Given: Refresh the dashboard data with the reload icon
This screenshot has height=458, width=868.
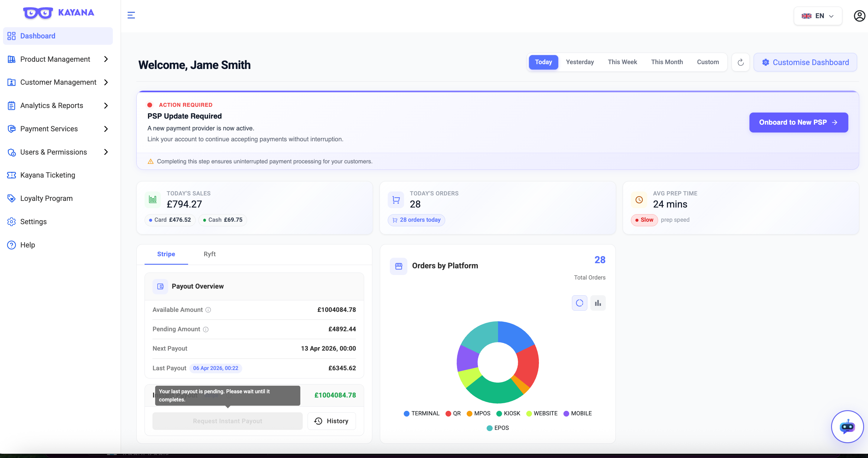Looking at the screenshot, I should pyautogui.click(x=740, y=62).
